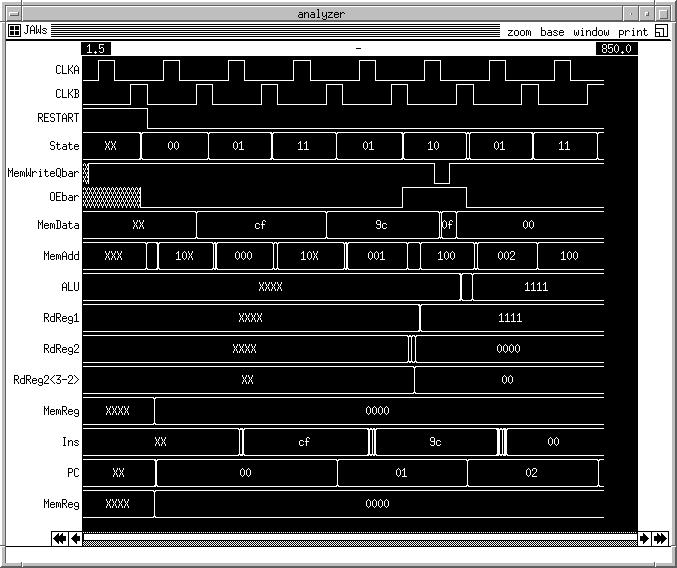Open the print menu
677x568 pixels.
(632, 32)
